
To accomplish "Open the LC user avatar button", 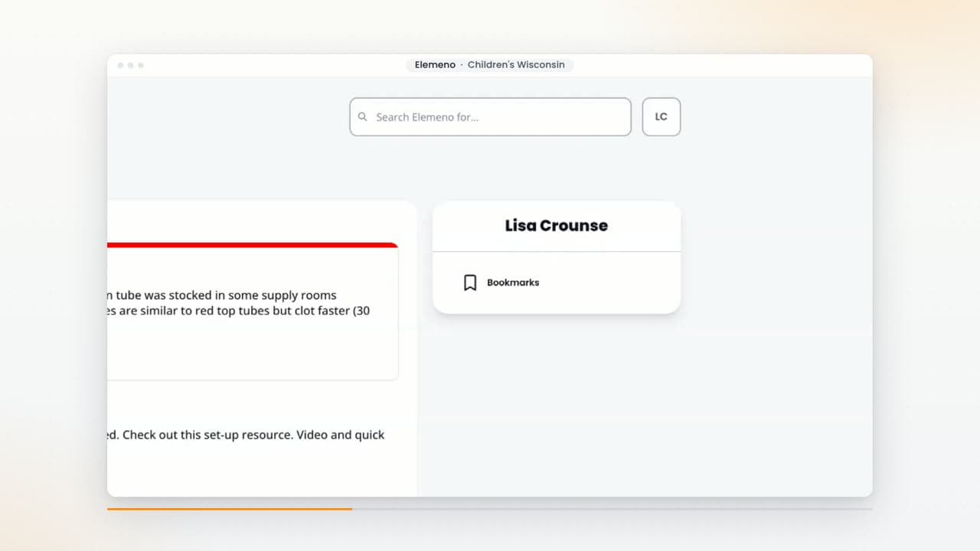I will click(x=661, y=117).
